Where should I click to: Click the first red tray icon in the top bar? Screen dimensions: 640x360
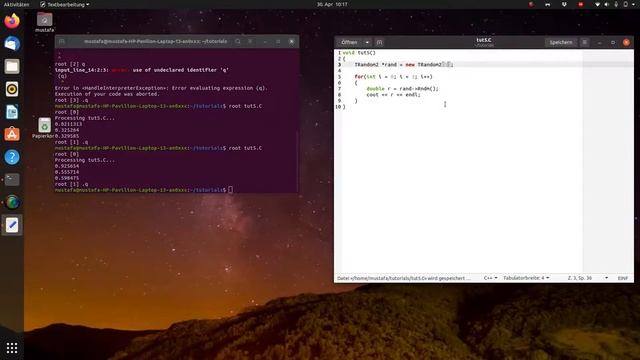point(531,4)
